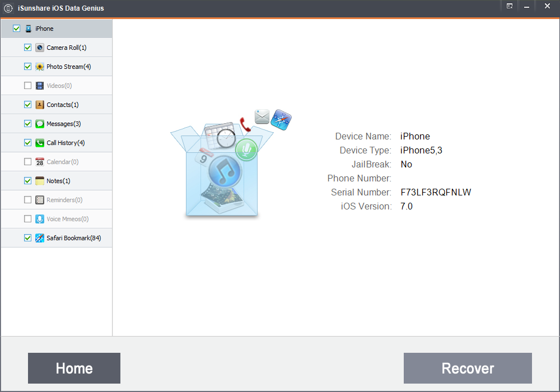The width and height of the screenshot is (560, 392).
Task: Uncheck the Safari Bookmark checkbox
Action: [x=27, y=238]
